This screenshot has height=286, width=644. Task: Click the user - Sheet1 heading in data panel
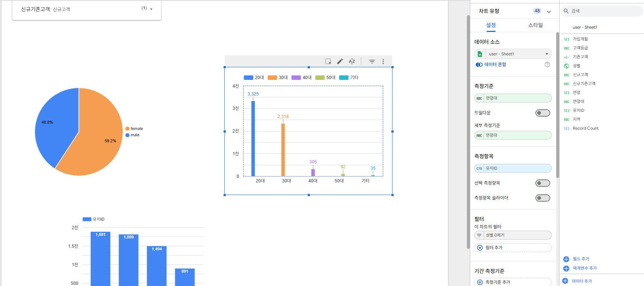coord(585,27)
